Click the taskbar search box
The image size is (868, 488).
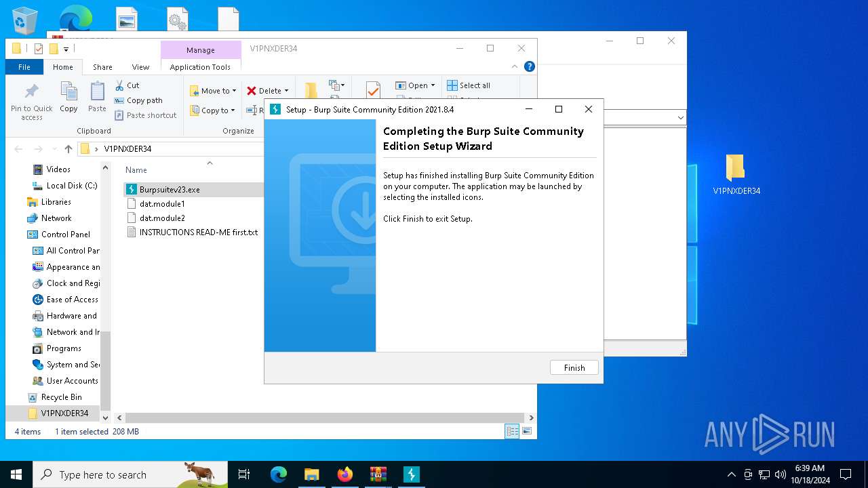pyautogui.click(x=130, y=474)
